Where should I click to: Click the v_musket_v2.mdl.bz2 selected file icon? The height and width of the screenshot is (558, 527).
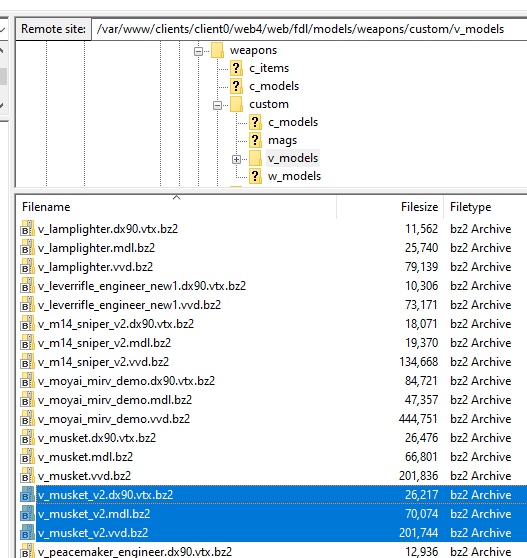pos(27,514)
